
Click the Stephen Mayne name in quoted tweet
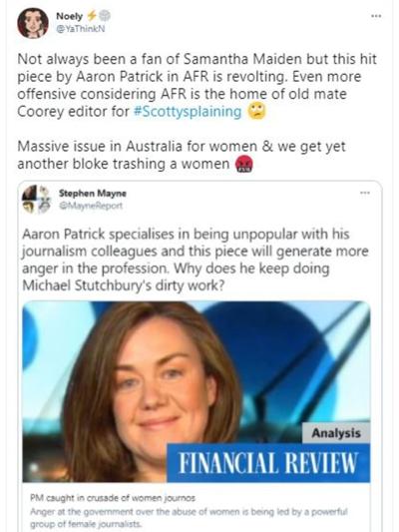pos(93,194)
